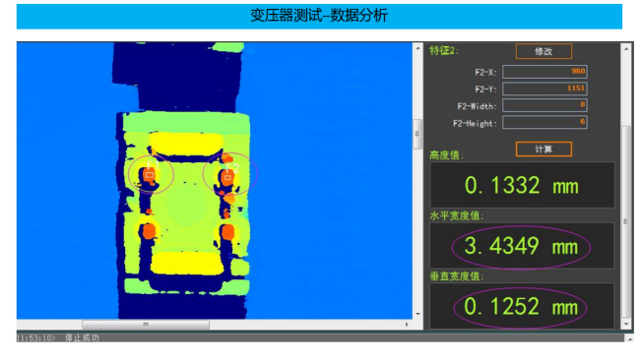This screenshot has height=364, width=640.
Task: Click the image vertical scrollbar thumb
Action: pyautogui.click(x=417, y=134)
